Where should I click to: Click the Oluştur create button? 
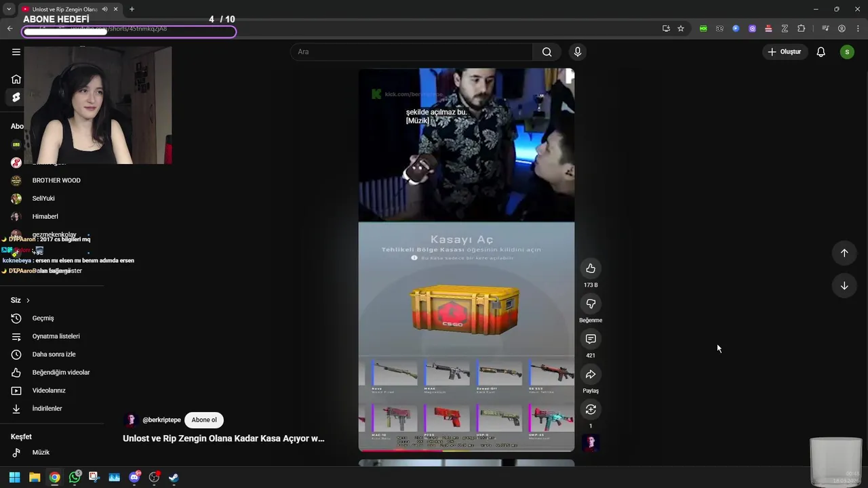tap(785, 52)
